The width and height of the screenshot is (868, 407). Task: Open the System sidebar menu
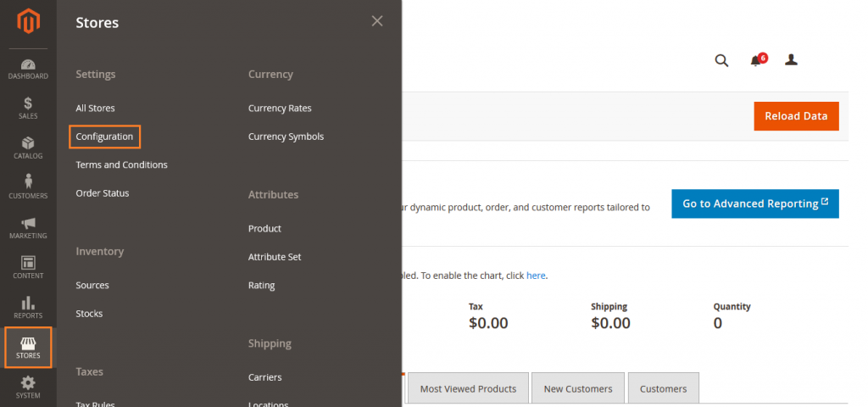click(x=28, y=387)
